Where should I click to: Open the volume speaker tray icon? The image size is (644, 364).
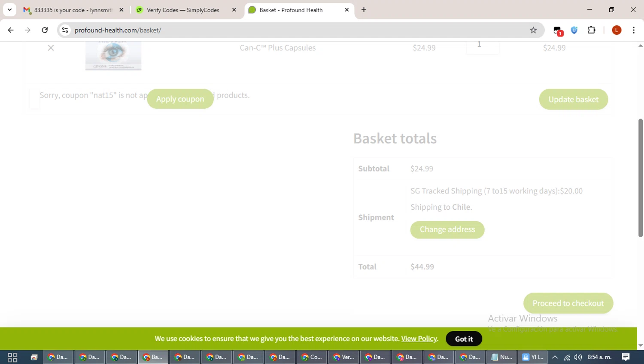coord(578,357)
